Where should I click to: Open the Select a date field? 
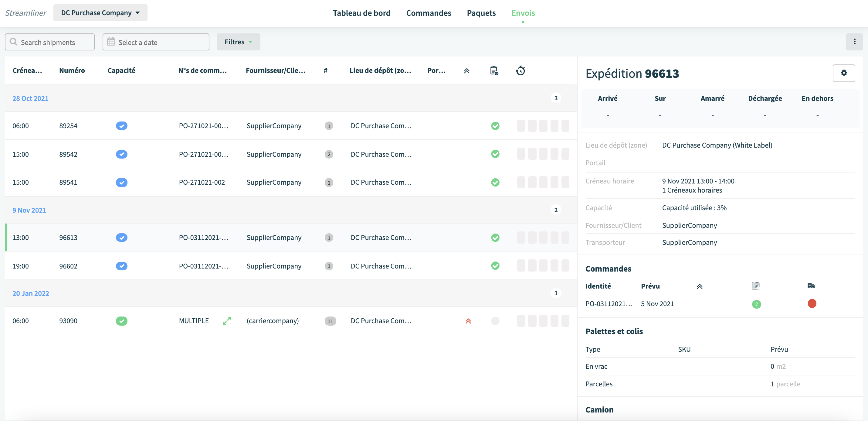pos(156,42)
